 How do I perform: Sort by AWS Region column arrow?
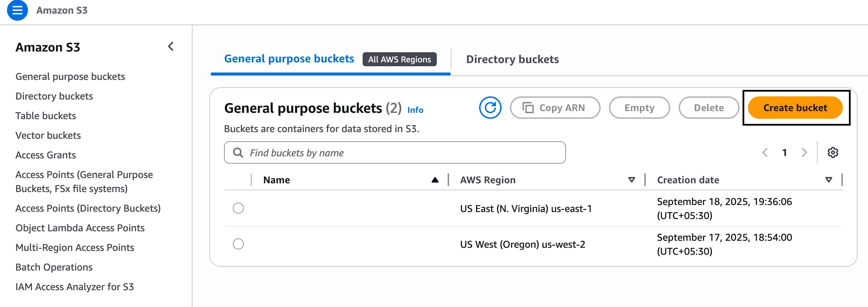click(x=631, y=180)
